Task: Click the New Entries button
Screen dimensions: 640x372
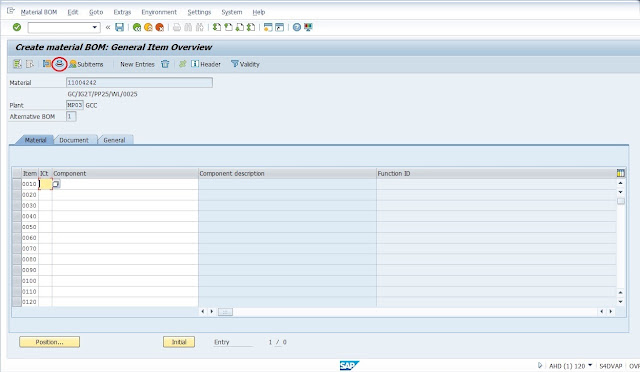Action: coord(137,64)
